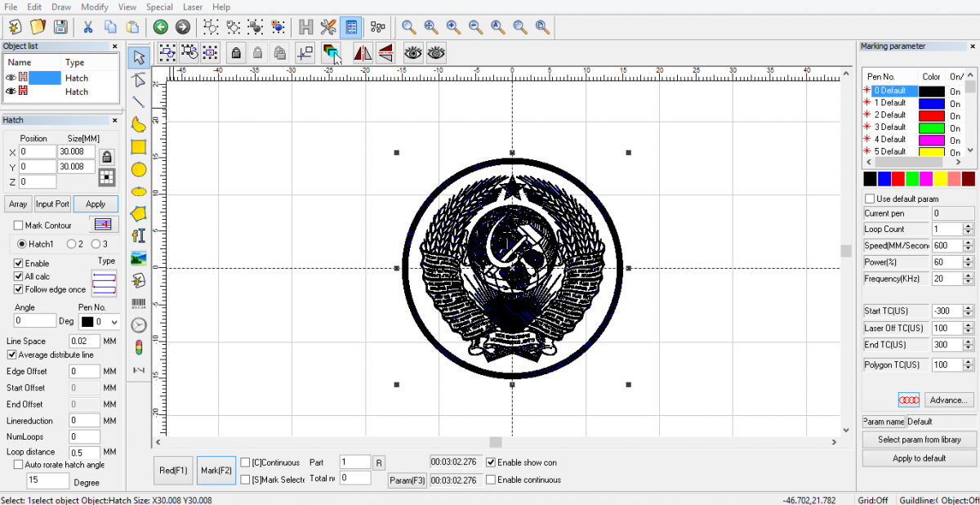980x505 pixels.
Task: Increase Frequency value with spinner up arrow
Action: (969, 276)
